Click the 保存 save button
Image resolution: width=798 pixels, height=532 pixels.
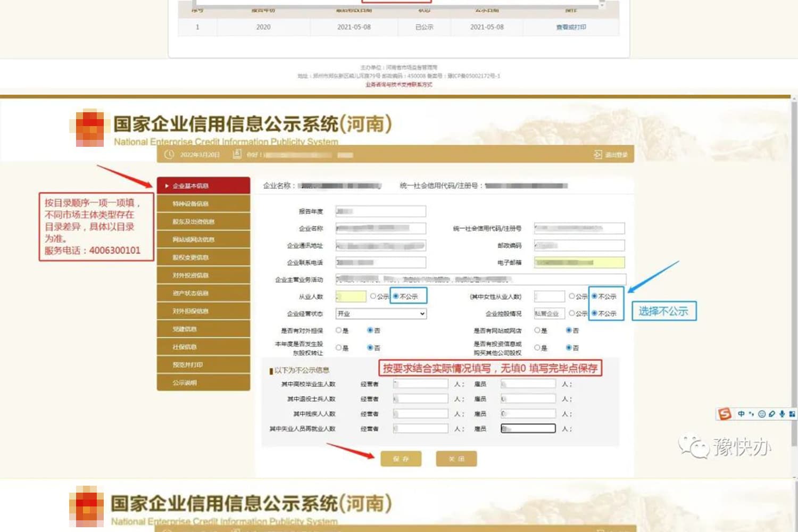[401, 459]
